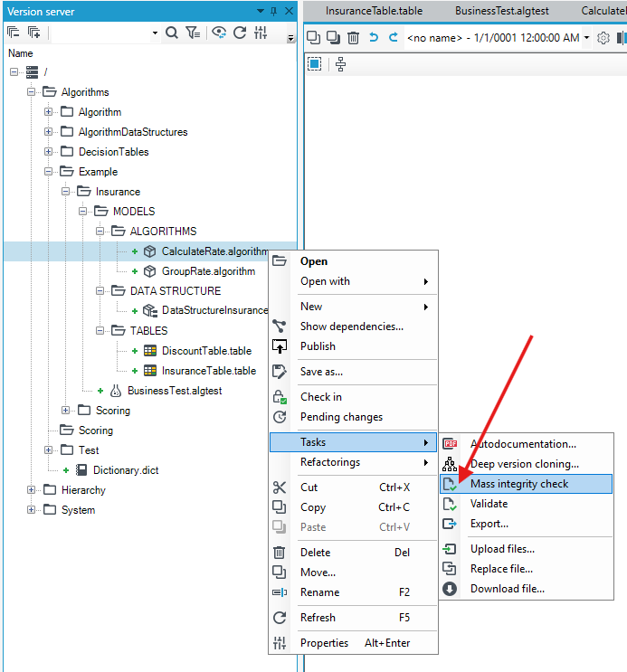Viewport: 627px width, 672px height.
Task: Click the paste icon in editor toolbar
Action: coord(333,38)
